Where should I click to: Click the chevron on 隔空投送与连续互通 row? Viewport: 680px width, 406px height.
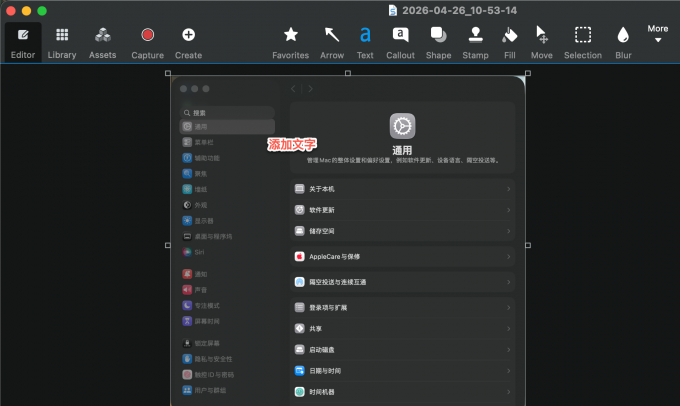click(509, 282)
